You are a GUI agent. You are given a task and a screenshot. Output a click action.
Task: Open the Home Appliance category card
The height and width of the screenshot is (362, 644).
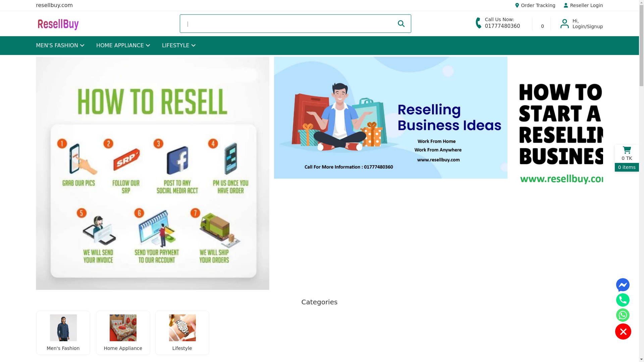[123, 333]
